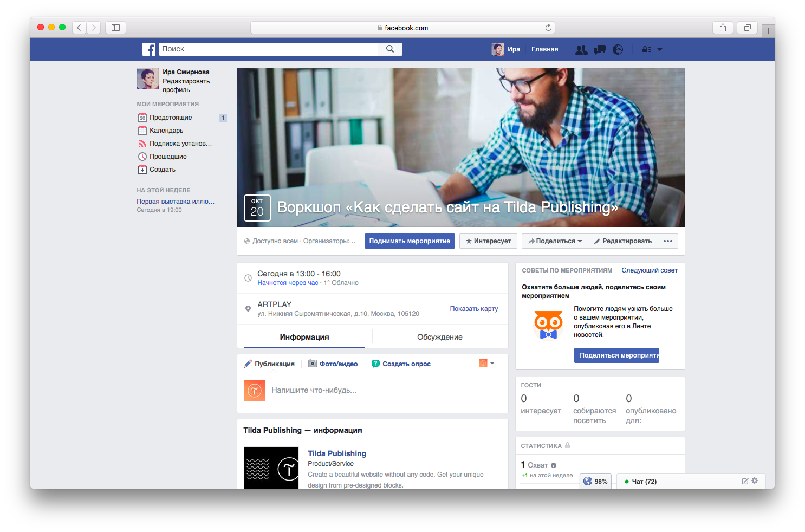Click Поднимать мероприятие button
Image resolution: width=805 pixels, height=532 pixels.
410,241
